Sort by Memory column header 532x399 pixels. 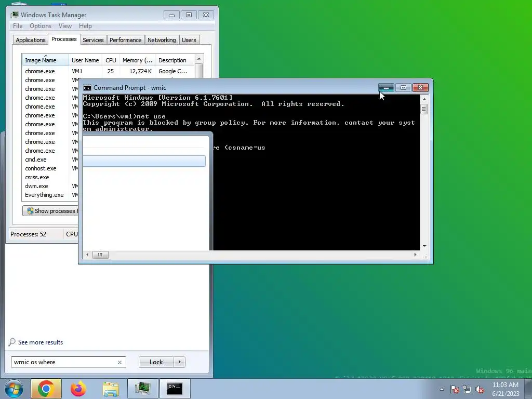coord(137,60)
